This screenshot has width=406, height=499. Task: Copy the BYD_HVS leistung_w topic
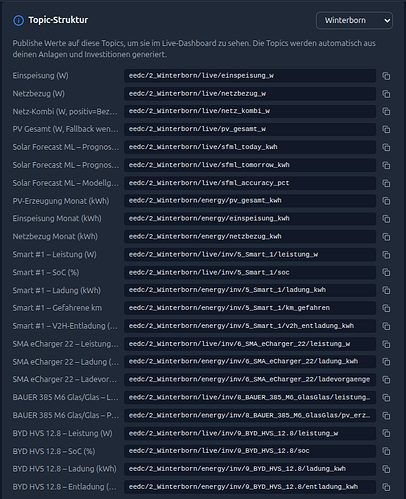click(386, 433)
